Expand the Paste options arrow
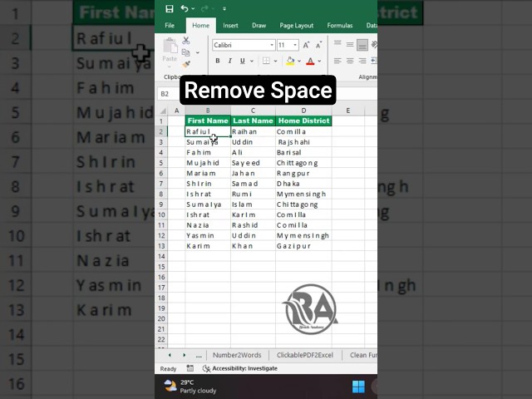 coord(170,66)
